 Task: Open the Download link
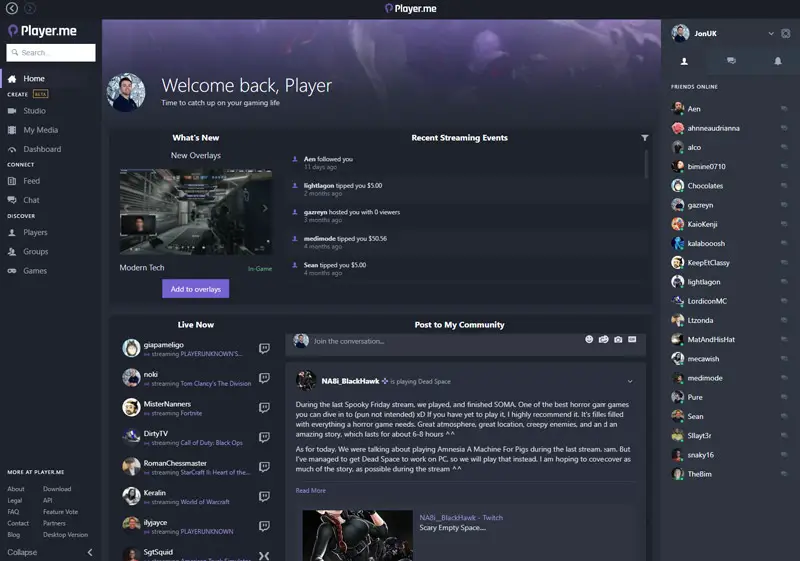coord(57,489)
